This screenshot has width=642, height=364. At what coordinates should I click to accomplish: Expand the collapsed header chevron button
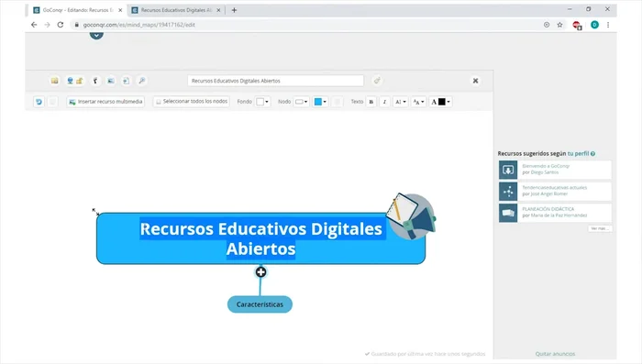[x=96, y=36]
